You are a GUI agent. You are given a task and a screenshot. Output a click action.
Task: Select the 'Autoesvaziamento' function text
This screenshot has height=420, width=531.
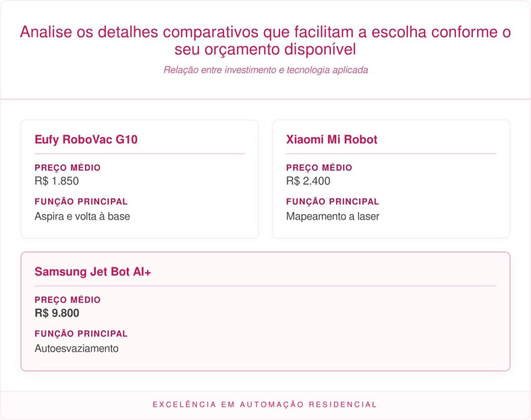76,348
